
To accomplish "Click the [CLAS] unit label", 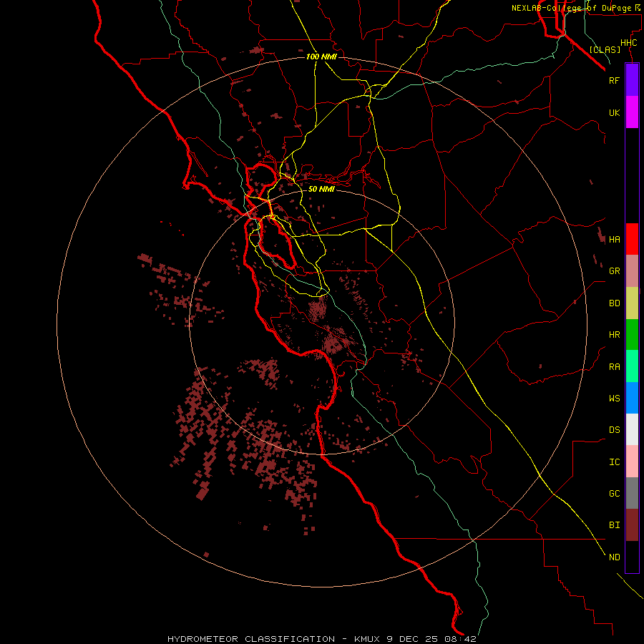I will [x=605, y=50].
